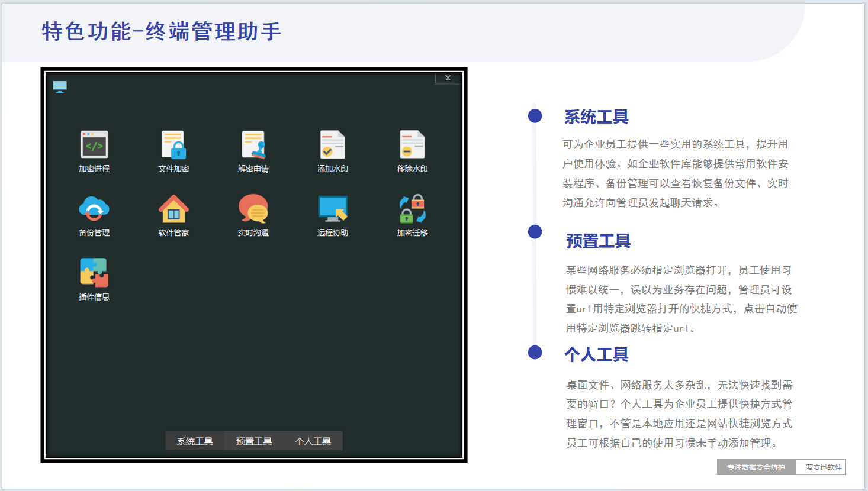Click the 专注数据安全防护 footer label
Image resolution: width=868 pixels, height=491 pixels.
pos(756,467)
